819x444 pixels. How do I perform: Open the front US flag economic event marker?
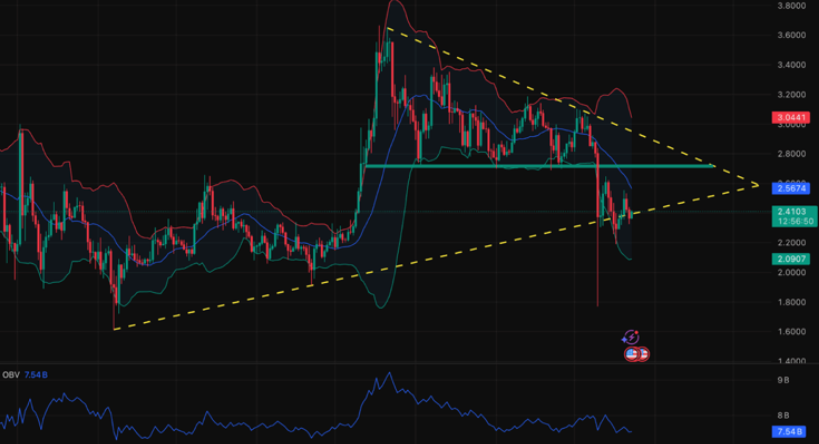tap(631, 354)
